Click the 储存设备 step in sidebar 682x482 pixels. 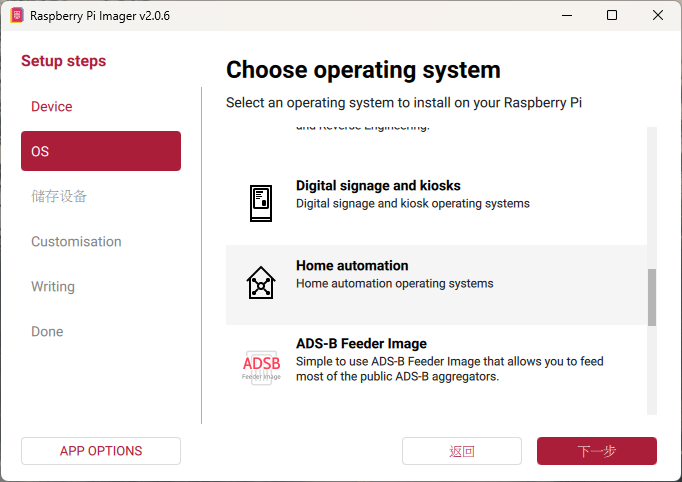pyautogui.click(x=59, y=196)
